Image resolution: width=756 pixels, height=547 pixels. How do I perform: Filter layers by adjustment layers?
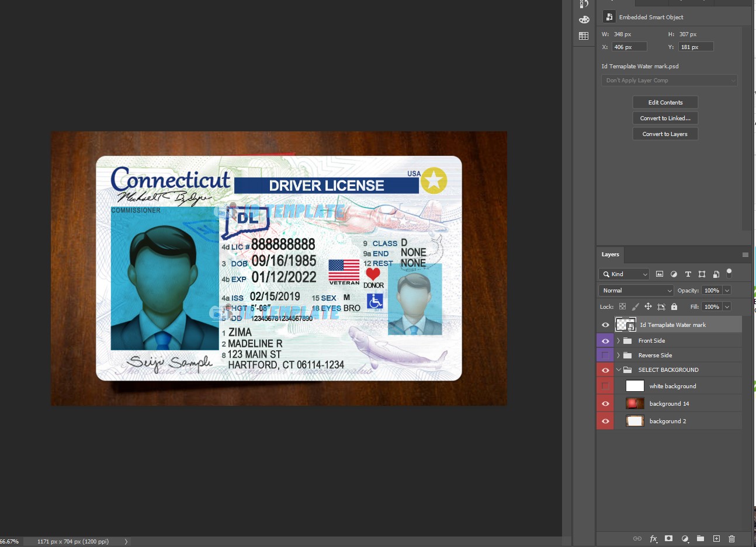point(674,274)
